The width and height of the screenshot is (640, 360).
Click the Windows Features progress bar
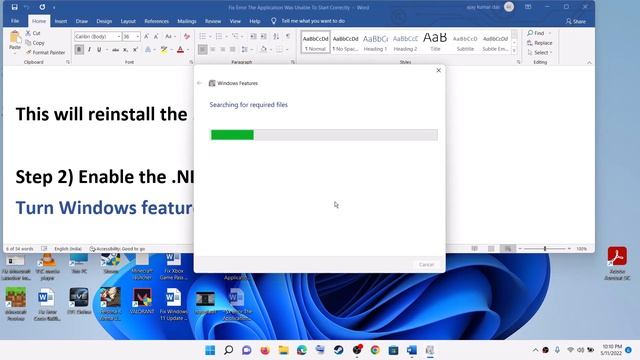click(x=324, y=135)
